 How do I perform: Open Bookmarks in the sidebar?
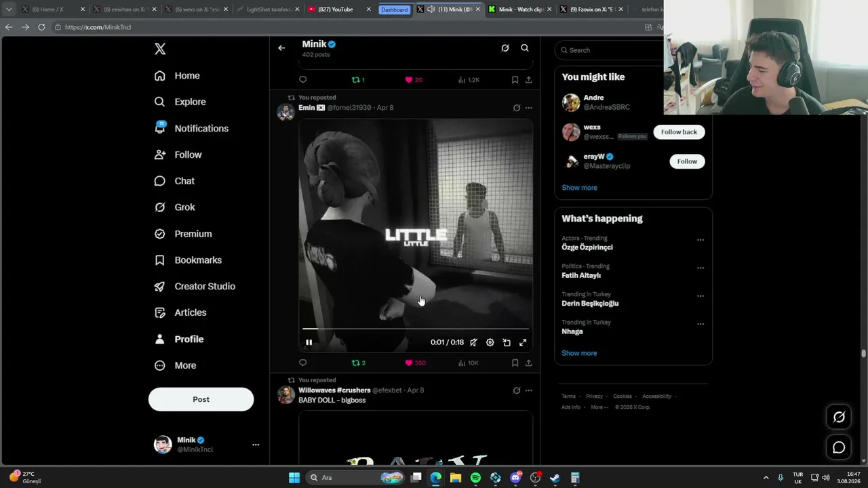[x=188, y=260]
